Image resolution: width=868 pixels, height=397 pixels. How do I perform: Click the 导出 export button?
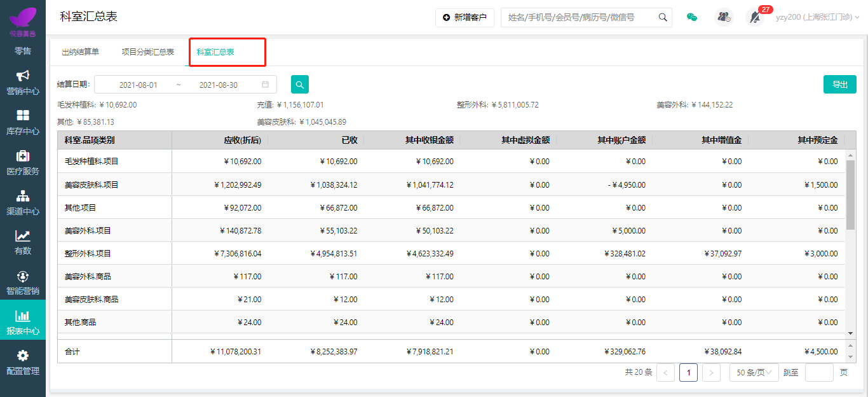tap(840, 85)
